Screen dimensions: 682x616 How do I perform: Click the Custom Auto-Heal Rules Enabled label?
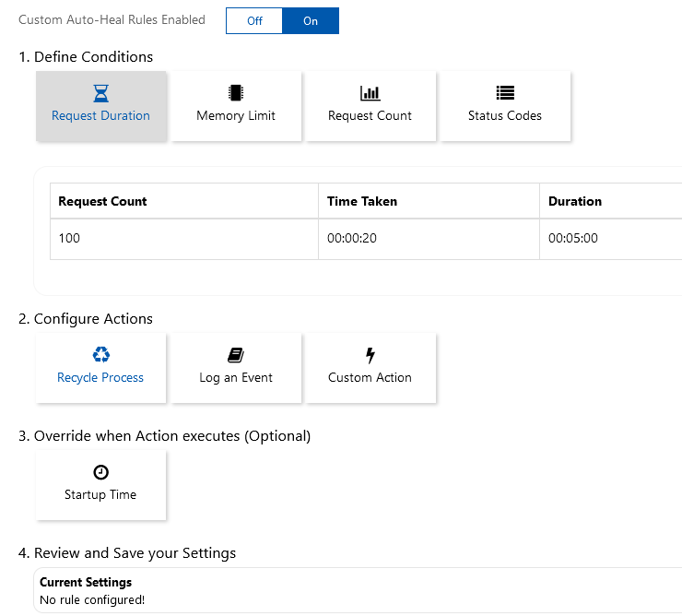point(112,20)
